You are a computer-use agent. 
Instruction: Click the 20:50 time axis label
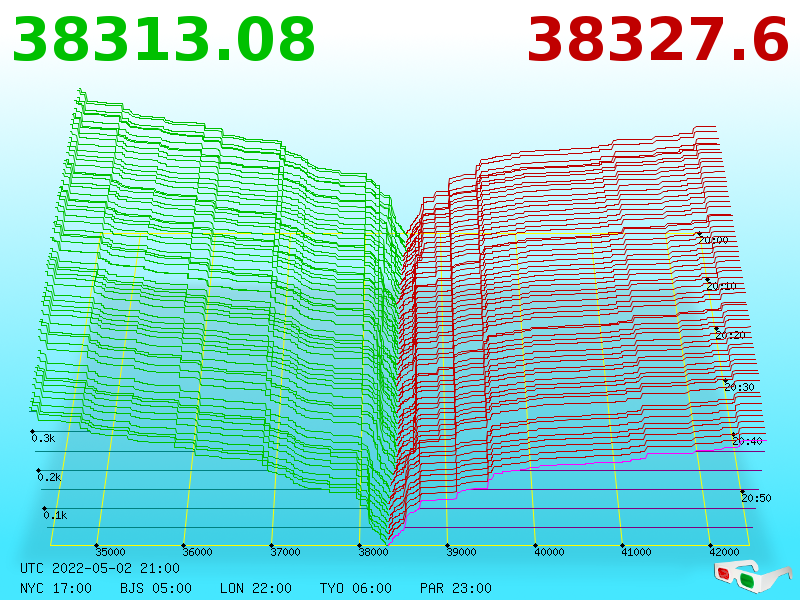[x=756, y=498]
